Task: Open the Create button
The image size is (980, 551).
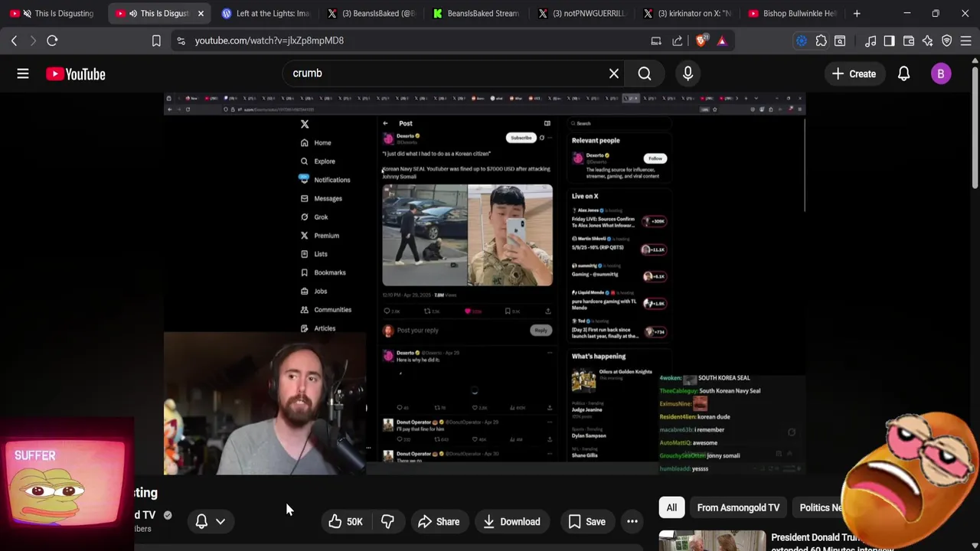Action: 854,74
